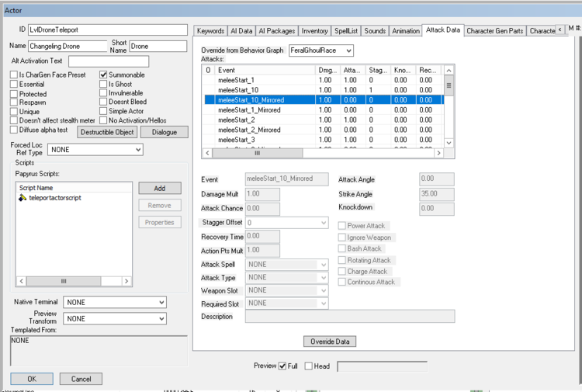The height and width of the screenshot is (392, 582).
Task: Check the Invulnerable checkbox
Action: tap(103, 93)
